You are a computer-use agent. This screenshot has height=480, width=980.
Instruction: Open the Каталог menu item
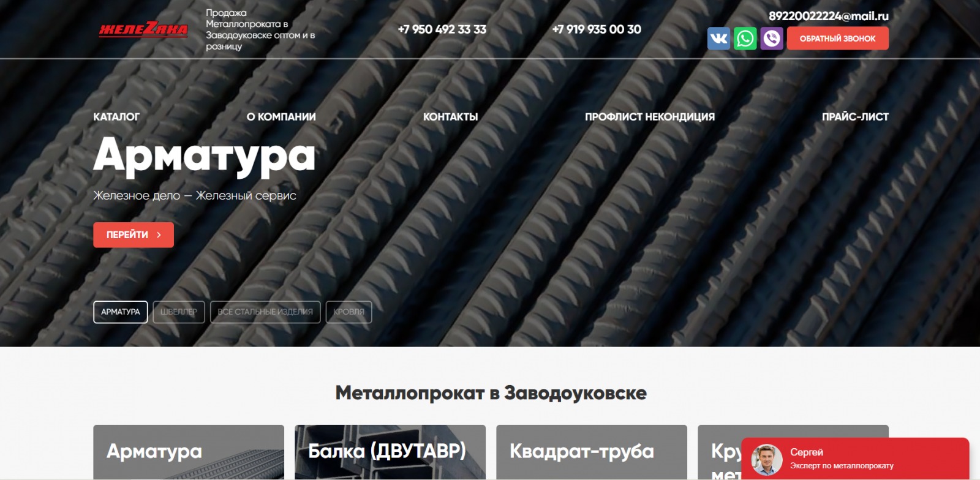click(116, 117)
